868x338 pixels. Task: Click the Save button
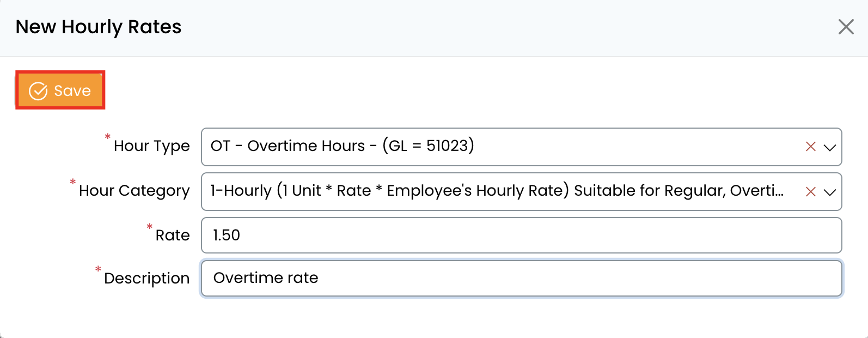tap(60, 90)
